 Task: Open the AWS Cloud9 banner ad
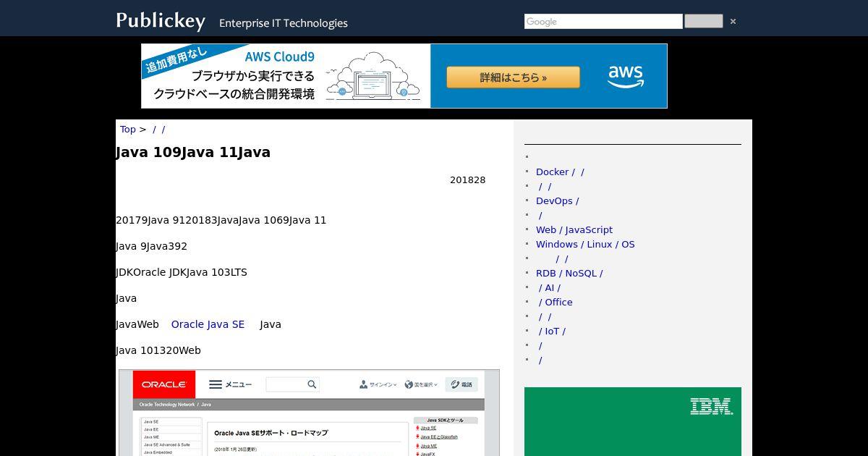pyautogui.click(x=404, y=76)
